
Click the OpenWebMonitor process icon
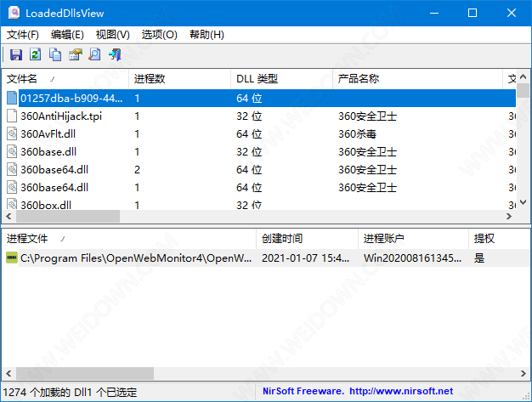[x=12, y=258]
